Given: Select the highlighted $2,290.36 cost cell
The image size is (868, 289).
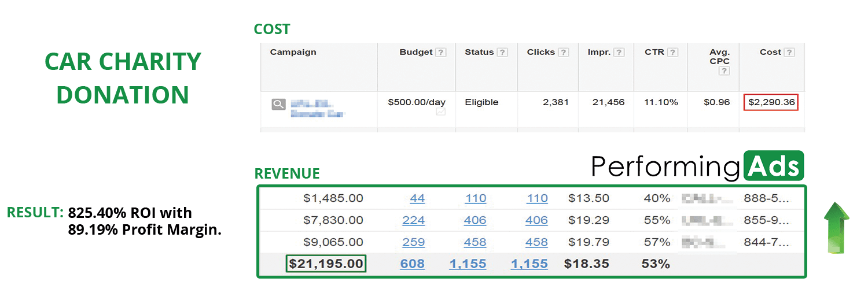Looking at the screenshot, I should click(x=771, y=102).
